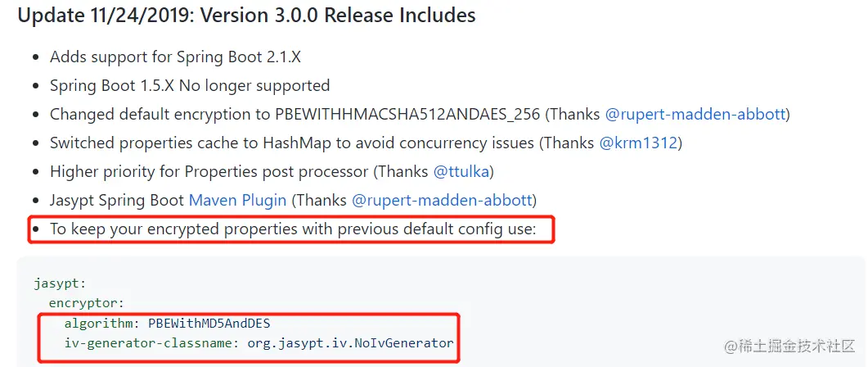Open @rupert-madden-abbott link in the Maven Plugin line
Viewport: 868px width, 367px height.
[442, 200]
